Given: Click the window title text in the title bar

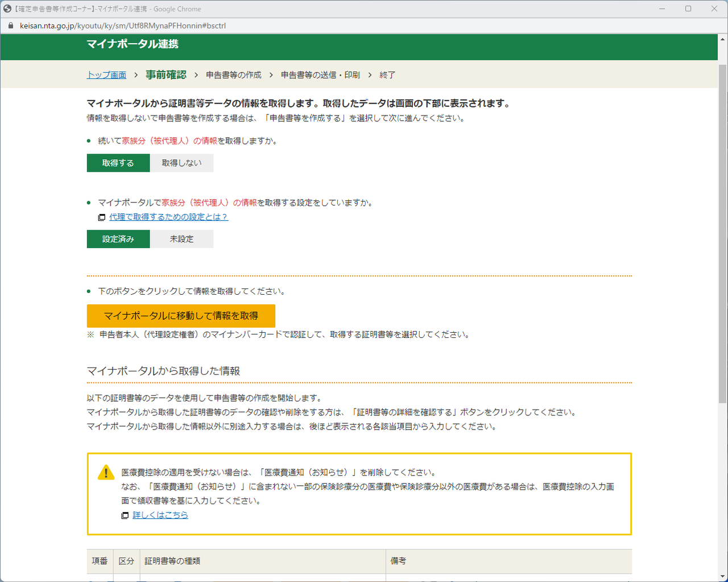Looking at the screenshot, I should click(108, 9).
